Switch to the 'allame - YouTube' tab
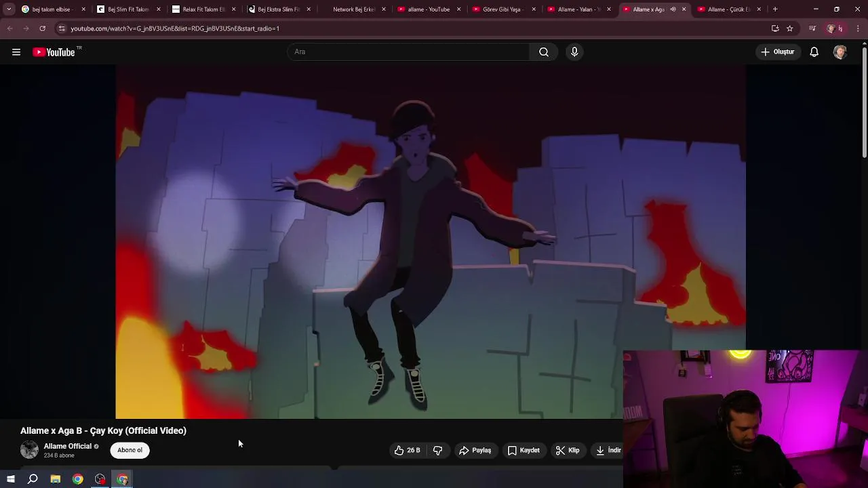This screenshot has height=488, width=868. pyautogui.click(x=428, y=9)
